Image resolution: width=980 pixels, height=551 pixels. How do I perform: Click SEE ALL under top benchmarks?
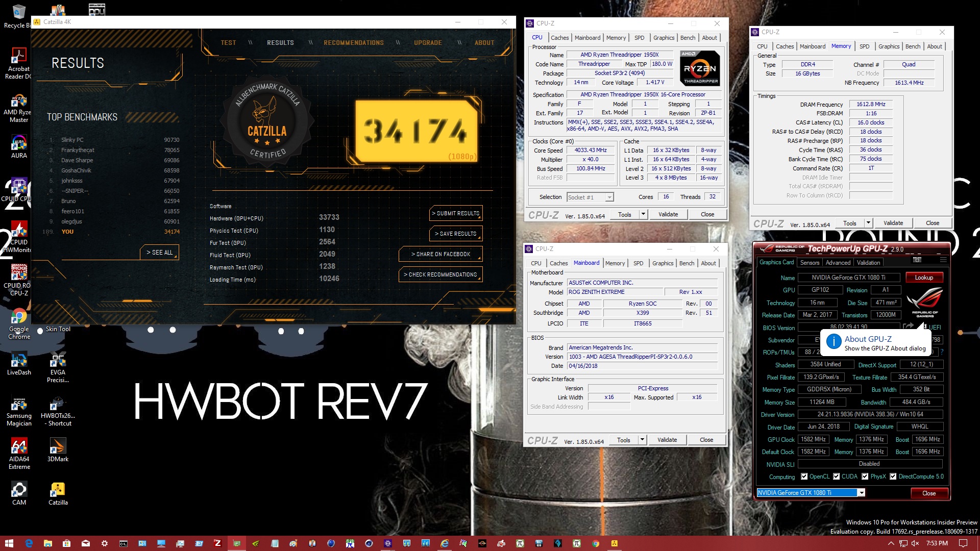tap(159, 253)
